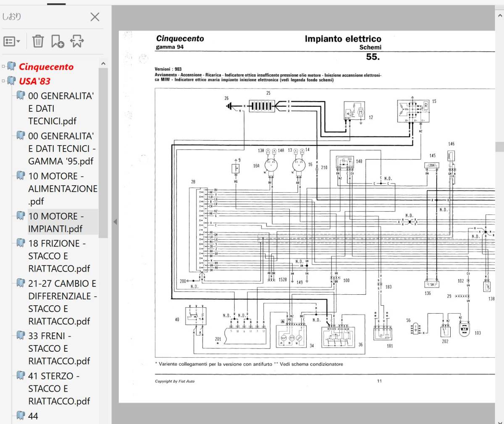Click the 'Cinquecento' page title text
This screenshot has width=504, height=424.
tap(180, 39)
